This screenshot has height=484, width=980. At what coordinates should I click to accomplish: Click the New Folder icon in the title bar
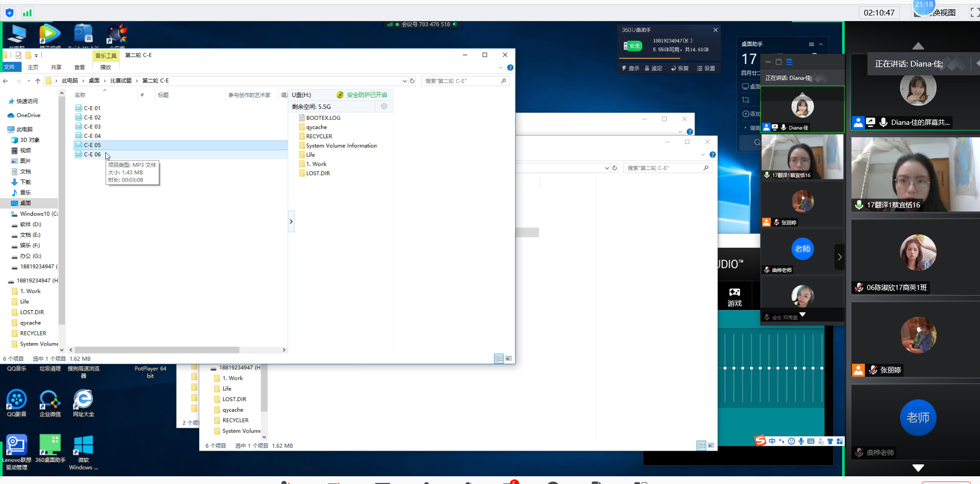pyautogui.click(x=28, y=55)
